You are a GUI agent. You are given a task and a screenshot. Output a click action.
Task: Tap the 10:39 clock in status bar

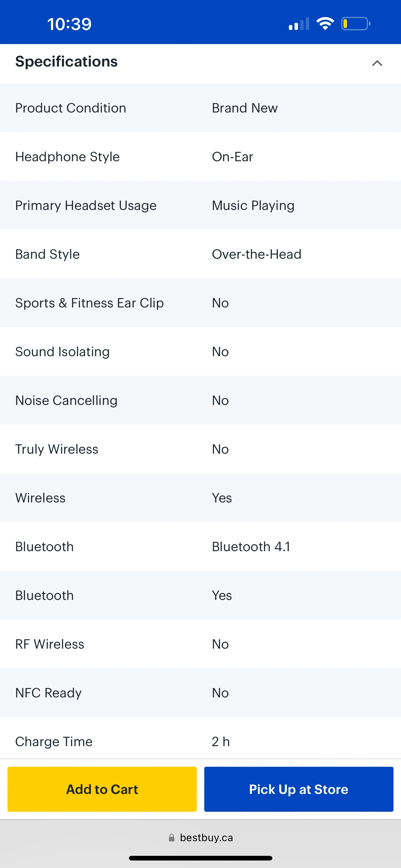point(69,24)
